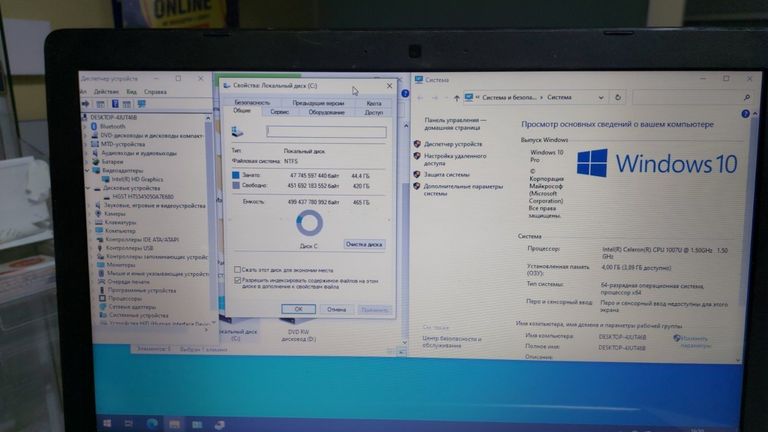Screen dimensions: 768x432
Task: Open File Explorer from the taskbar
Action: pos(174,424)
